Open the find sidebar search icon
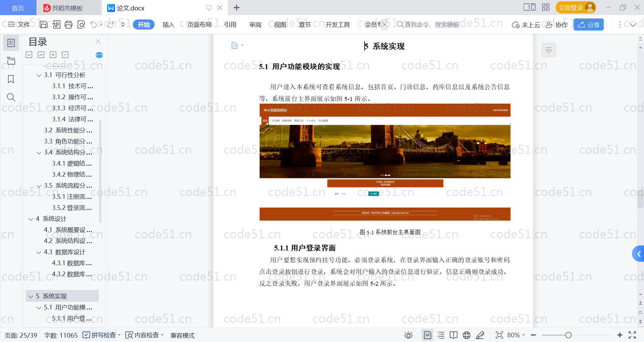 pyautogui.click(x=11, y=97)
